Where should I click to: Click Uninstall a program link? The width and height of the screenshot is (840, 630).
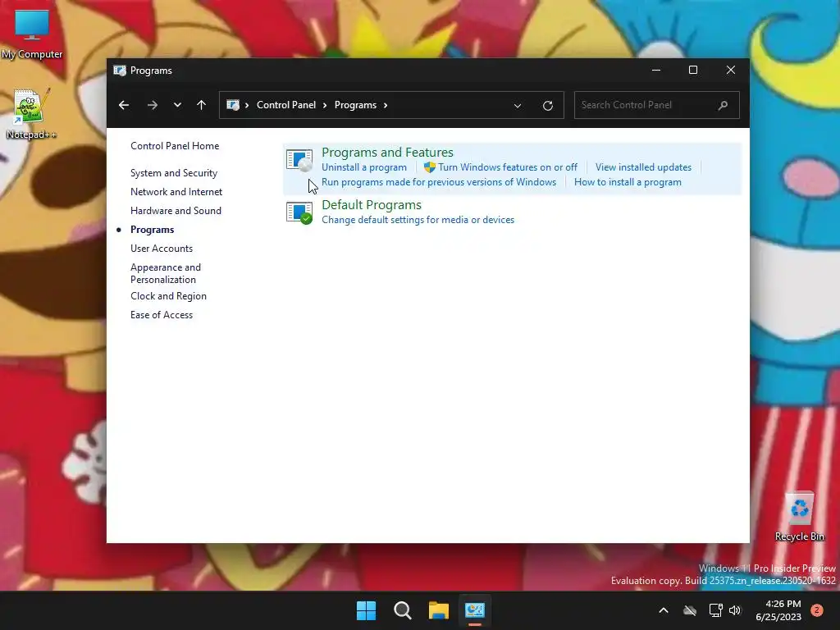[x=363, y=167]
